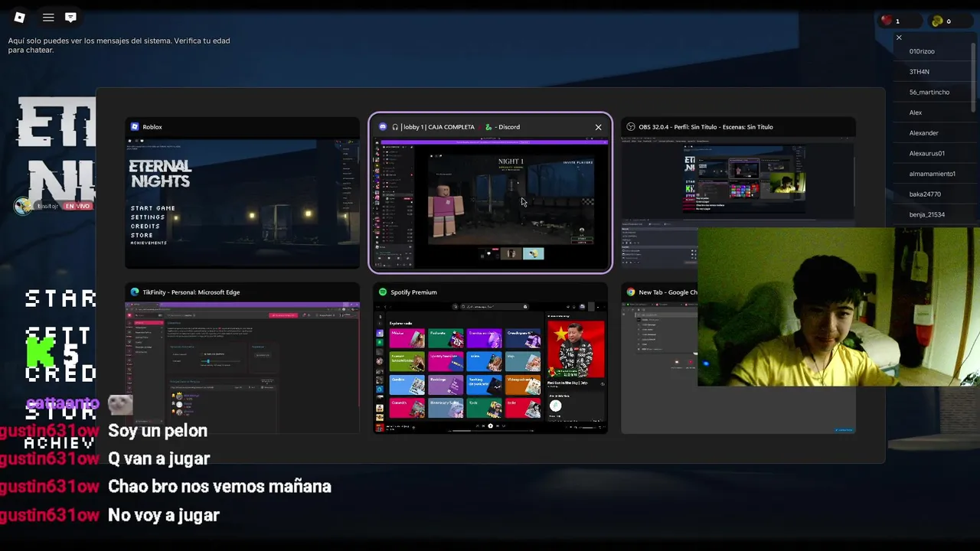Image resolution: width=980 pixels, height=551 pixels.
Task: Click the 'Chao bro nos vemos mañana' message
Action: point(220,487)
